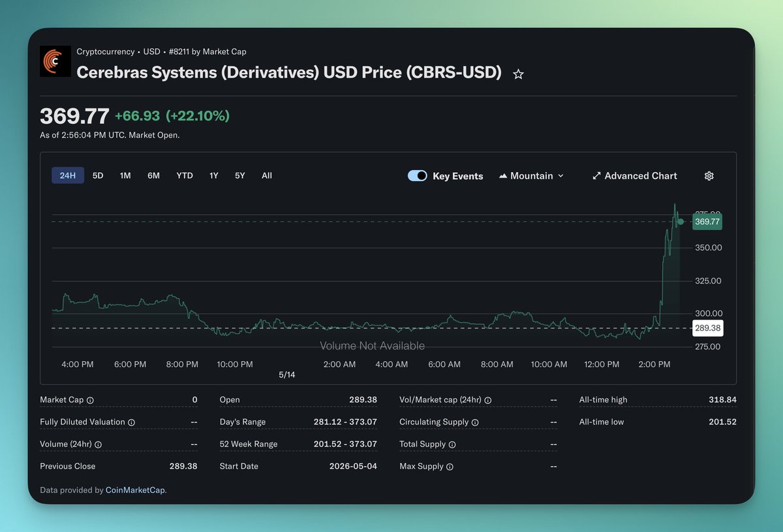Switch to the YTD time range
Screen dimensions: 783x532
(185, 175)
